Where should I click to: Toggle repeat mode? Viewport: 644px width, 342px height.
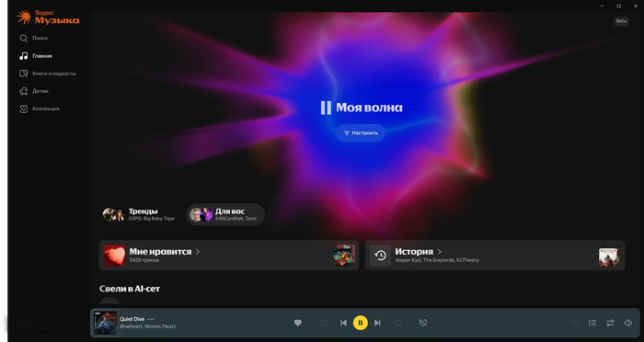397,323
